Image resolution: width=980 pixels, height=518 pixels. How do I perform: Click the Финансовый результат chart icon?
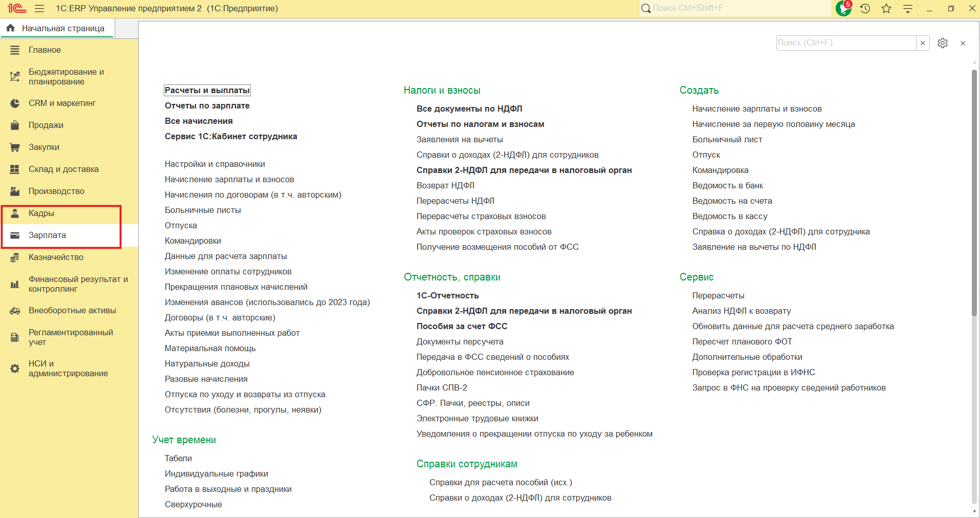[x=15, y=284]
